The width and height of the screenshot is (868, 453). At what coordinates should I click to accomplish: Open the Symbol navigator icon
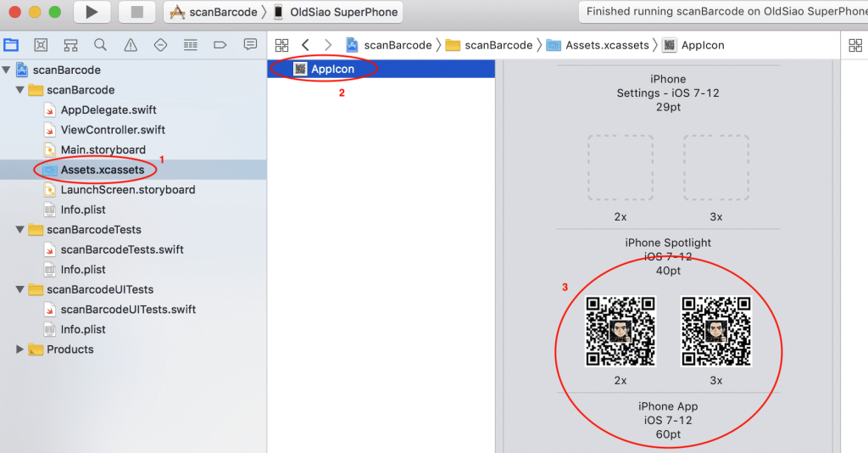tap(71, 45)
